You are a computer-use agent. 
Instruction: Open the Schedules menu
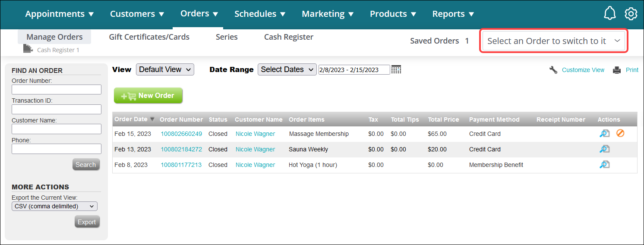(x=260, y=14)
